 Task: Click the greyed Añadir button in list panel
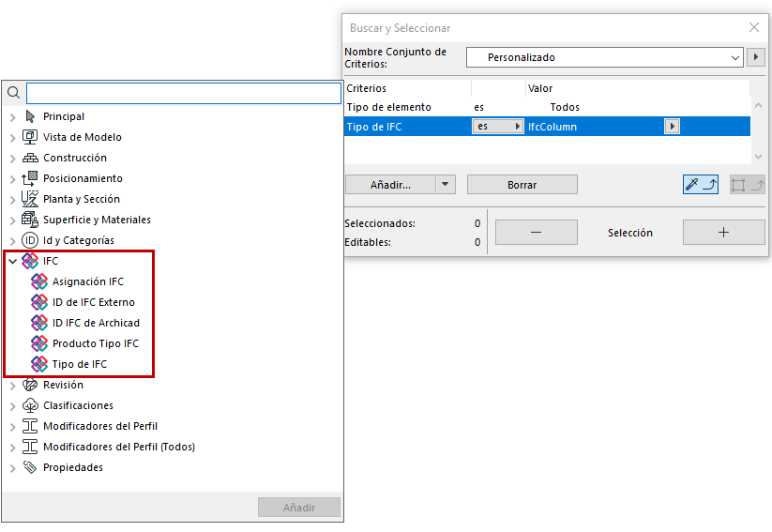(299, 508)
